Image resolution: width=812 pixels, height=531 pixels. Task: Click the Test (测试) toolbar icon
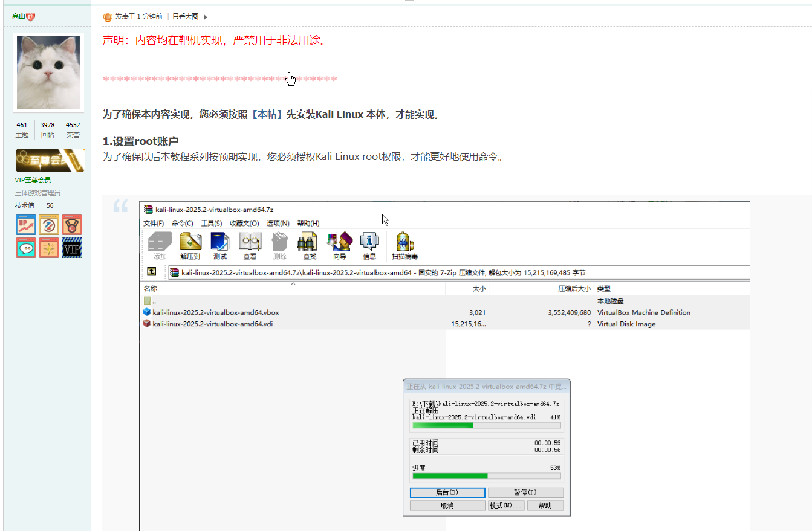click(x=220, y=241)
